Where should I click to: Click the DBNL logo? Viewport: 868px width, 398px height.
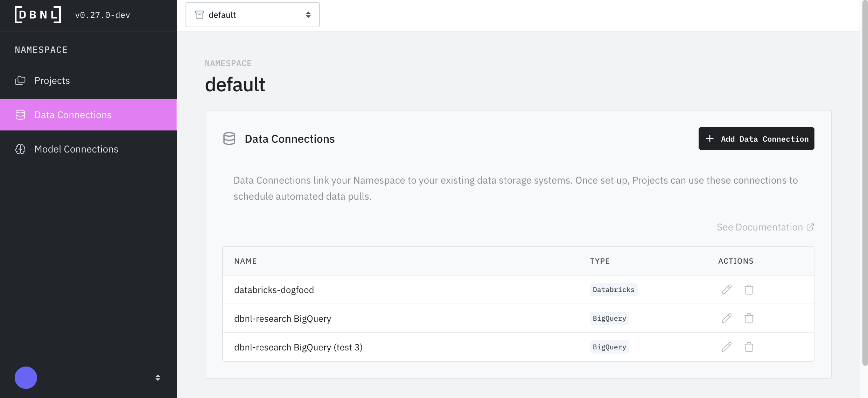pyautogui.click(x=38, y=15)
